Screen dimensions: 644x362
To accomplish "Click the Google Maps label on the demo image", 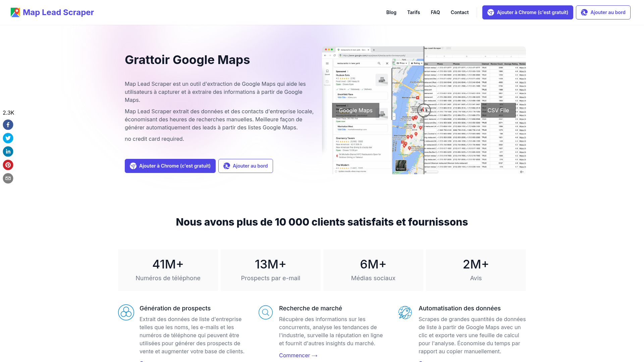I will pyautogui.click(x=356, y=110).
